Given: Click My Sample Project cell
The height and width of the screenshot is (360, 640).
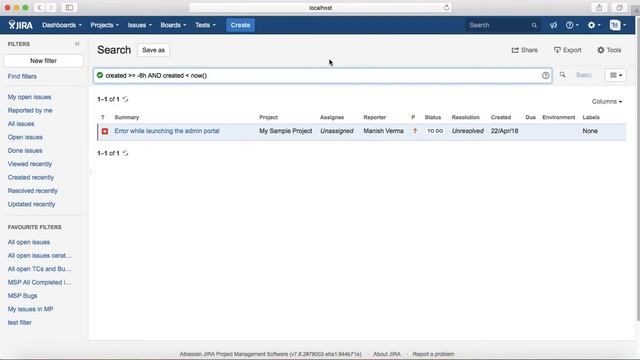Looking at the screenshot, I should pyautogui.click(x=285, y=131).
